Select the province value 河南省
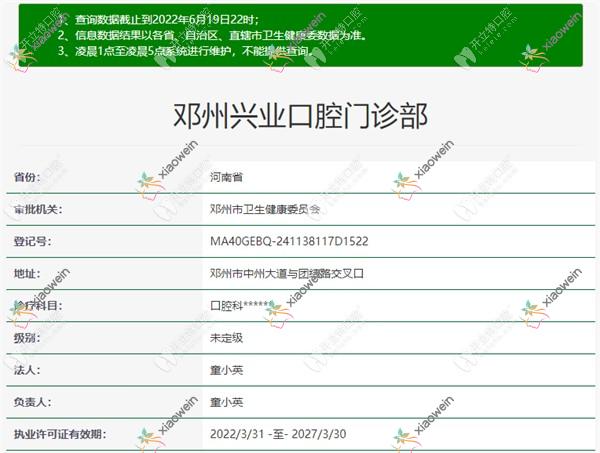This screenshot has width=600, height=453. pyautogui.click(x=226, y=177)
